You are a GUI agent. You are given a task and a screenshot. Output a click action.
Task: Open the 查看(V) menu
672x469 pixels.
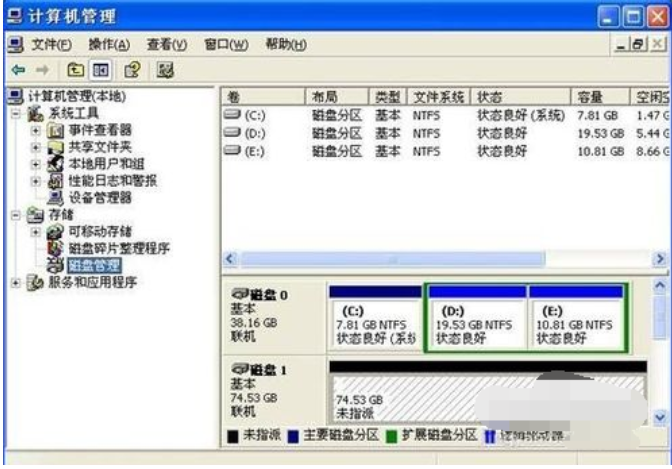click(167, 44)
